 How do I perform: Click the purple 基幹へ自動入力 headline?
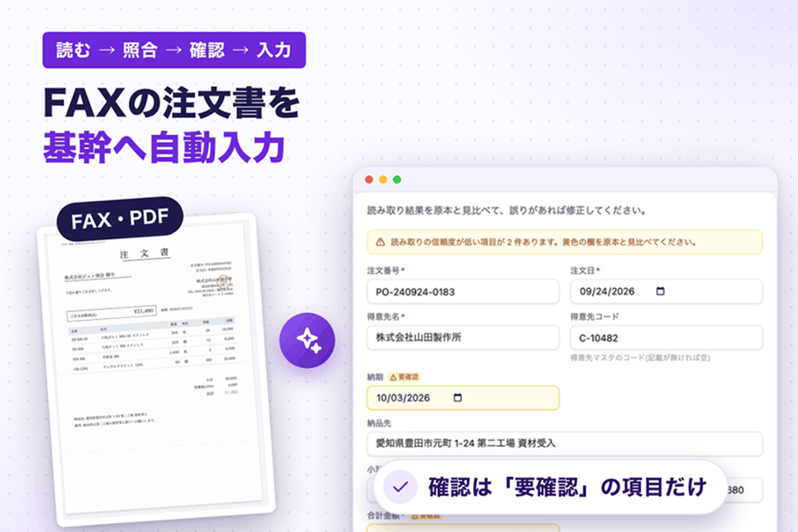click(164, 147)
